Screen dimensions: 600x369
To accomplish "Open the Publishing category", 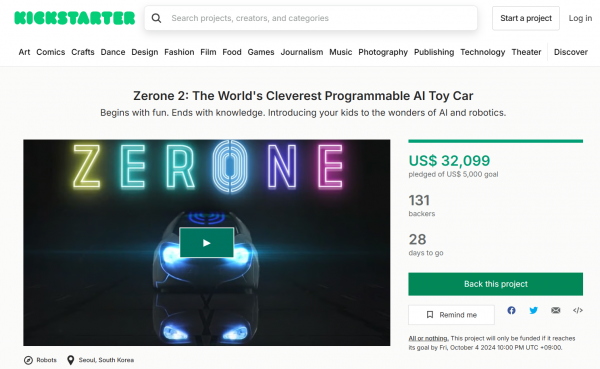I will (x=434, y=52).
